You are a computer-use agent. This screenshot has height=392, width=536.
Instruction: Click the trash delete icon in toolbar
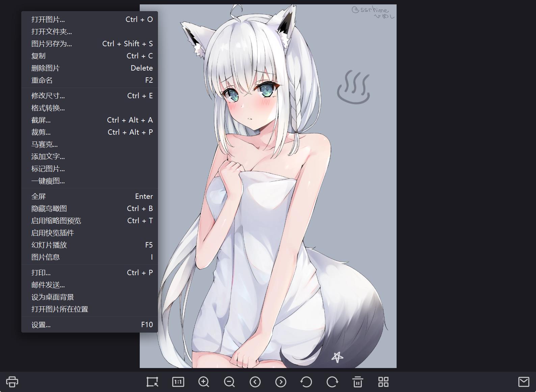[x=358, y=382]
